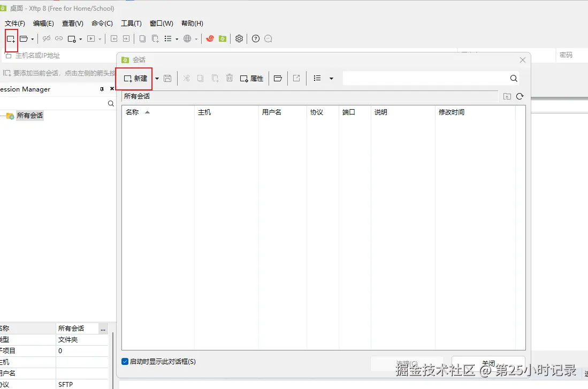This screenshot has width=588, height=389.
Task: Toggle 启动时显示此对话框(S) checkbox
Action: click(125, 362)
